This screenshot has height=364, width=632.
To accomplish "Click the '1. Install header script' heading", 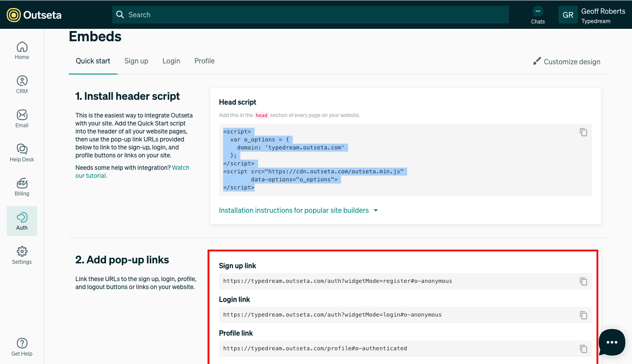I will 128,96.
